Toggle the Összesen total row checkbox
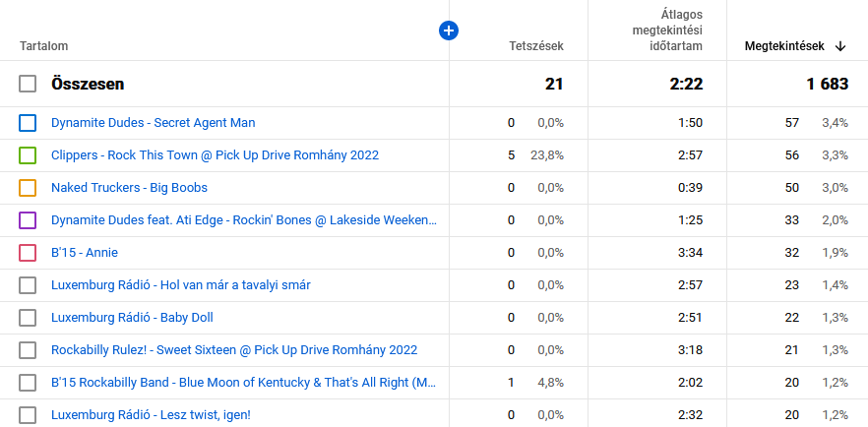The width and height of the screenshot is (868, 427). 28,85
